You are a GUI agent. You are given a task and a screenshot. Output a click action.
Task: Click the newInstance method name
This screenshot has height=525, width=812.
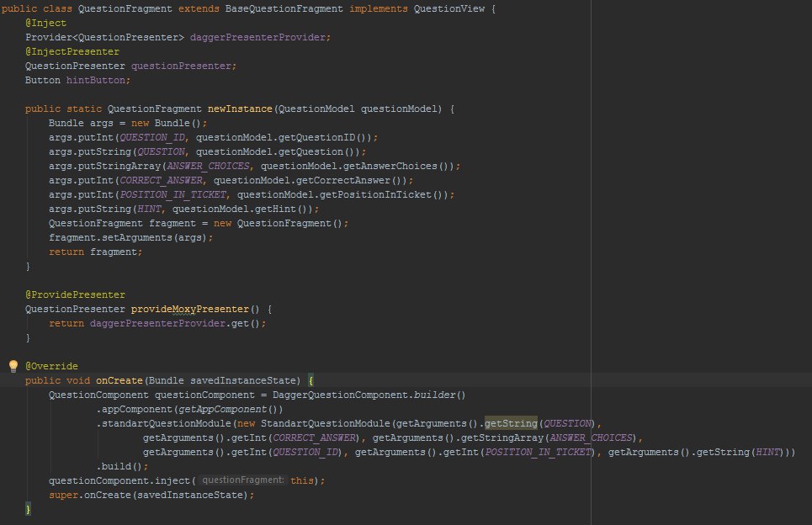tap(240, 109)
